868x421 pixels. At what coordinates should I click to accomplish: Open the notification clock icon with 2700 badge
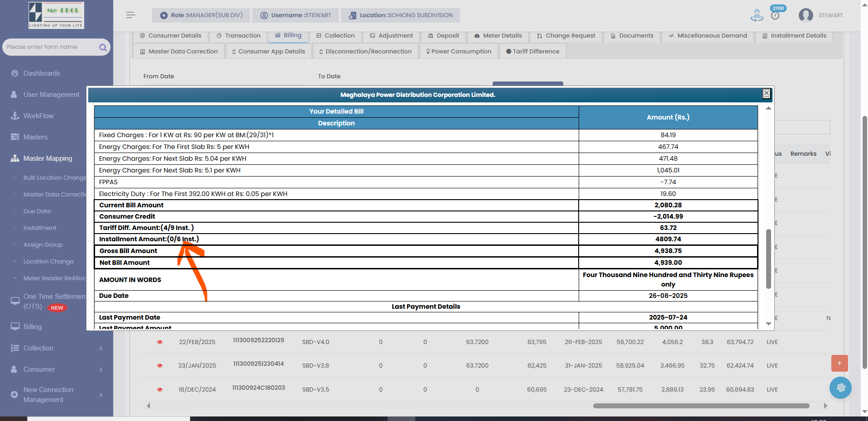pyautogui.click(x=775, y=15)
